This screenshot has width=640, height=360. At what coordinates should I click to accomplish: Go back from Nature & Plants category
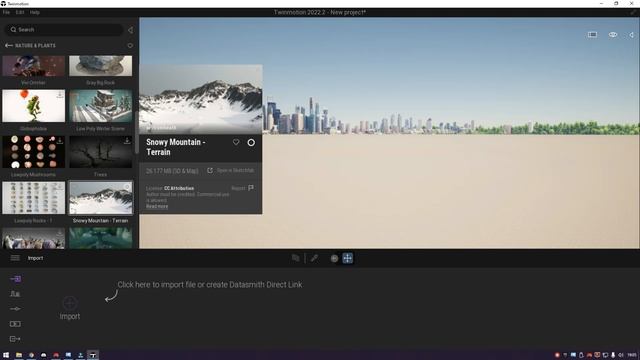pyautogui.click(x=9, y=46)
